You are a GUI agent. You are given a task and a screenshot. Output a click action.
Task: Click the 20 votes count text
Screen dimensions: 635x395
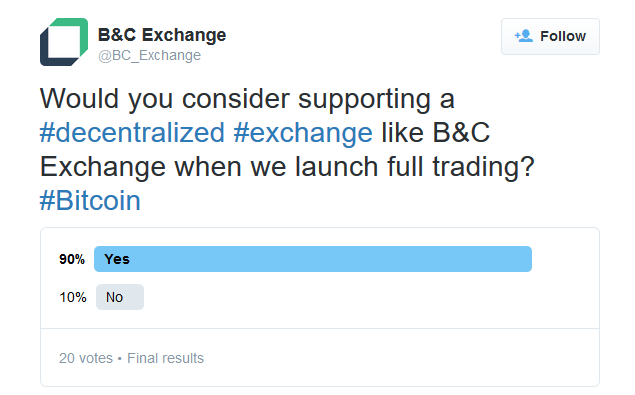click(x=86, y=358)
